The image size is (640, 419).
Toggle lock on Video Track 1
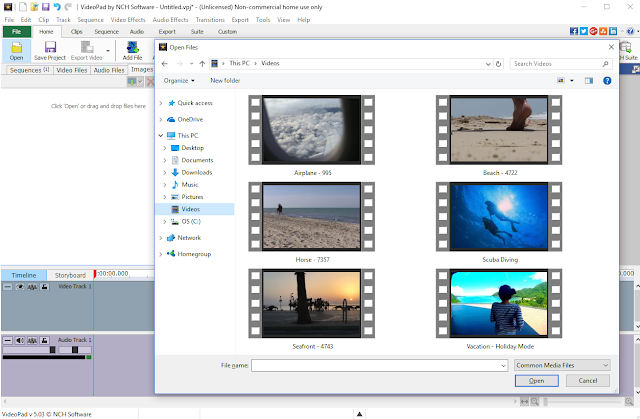click(x=44, y=287)
